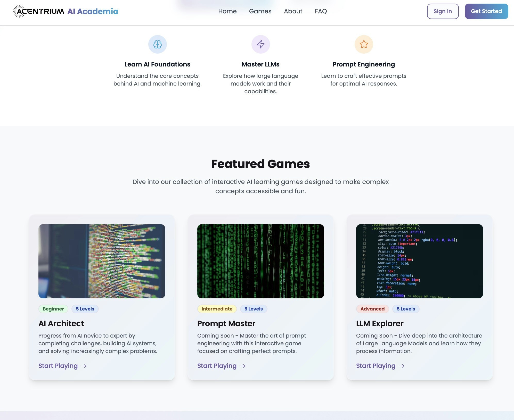Navigate to the FAQ menu item
The width and height of the screenshot is (514, 420).
pyautogui.click(x=321, y=11)
